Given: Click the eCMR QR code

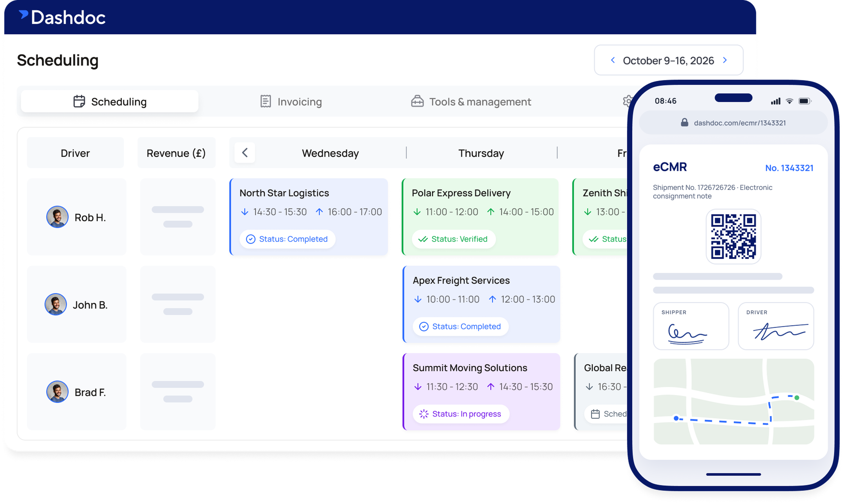Looking at the screenshot, I should pos(733,237).
